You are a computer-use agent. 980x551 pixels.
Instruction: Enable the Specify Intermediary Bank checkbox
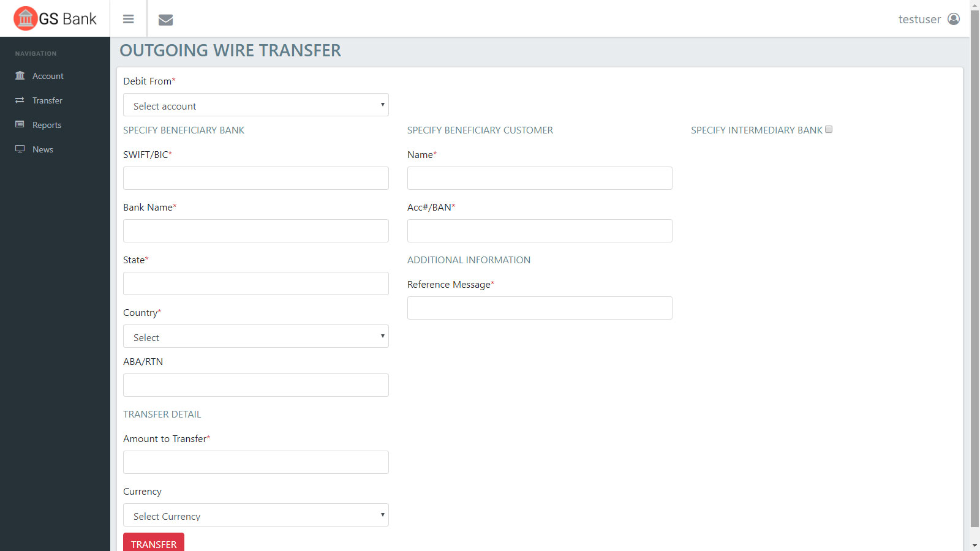coord(829,129)
